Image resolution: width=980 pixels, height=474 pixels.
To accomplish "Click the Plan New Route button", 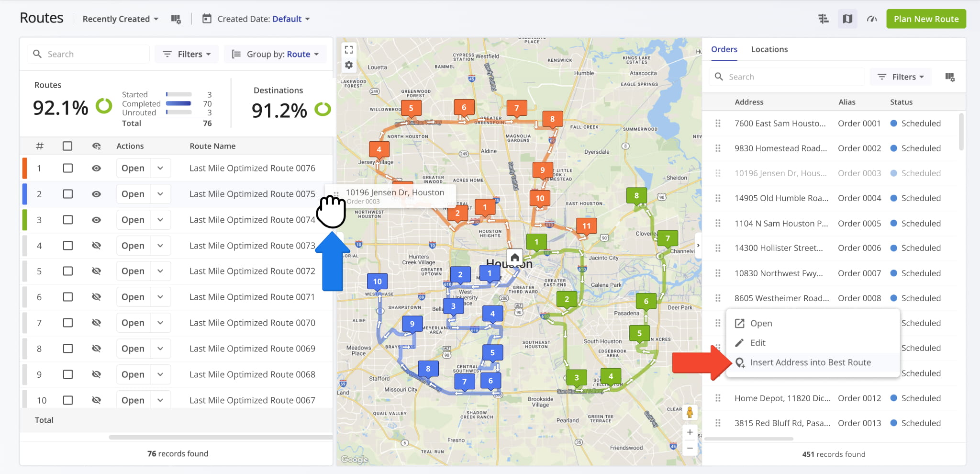I will click(x=925, y=19).
